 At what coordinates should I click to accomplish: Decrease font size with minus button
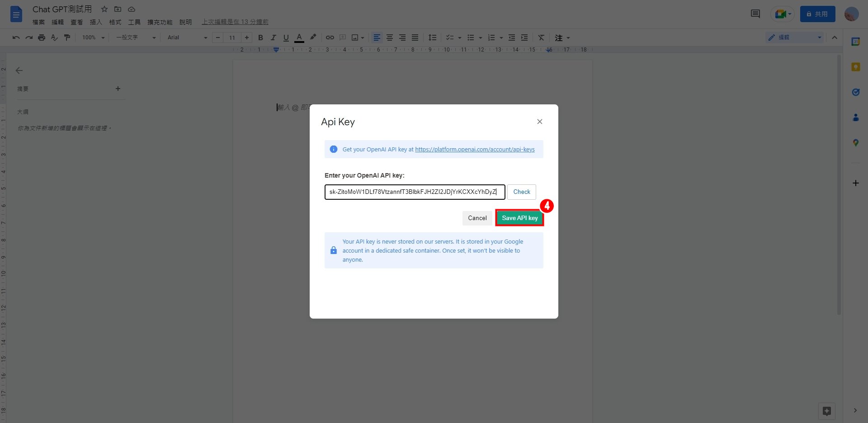click(218, 38)
